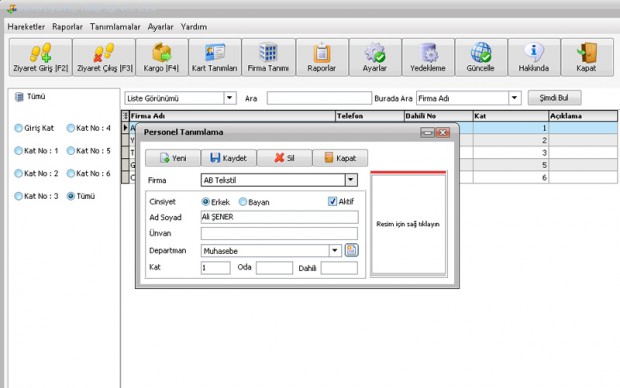The width and height of the screenshot is (620, 388).
Task: Open Firma Tanımı toolbar button
Action: coord(268,57)
